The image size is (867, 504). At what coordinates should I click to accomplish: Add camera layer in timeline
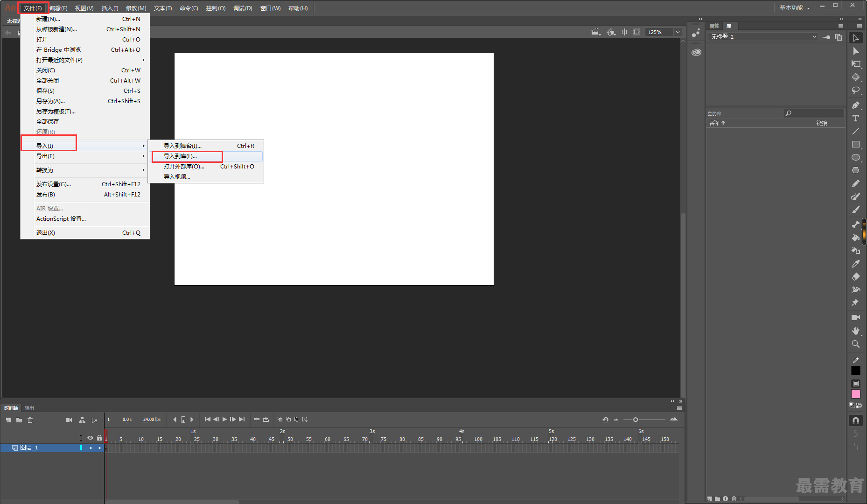[69, 420]
